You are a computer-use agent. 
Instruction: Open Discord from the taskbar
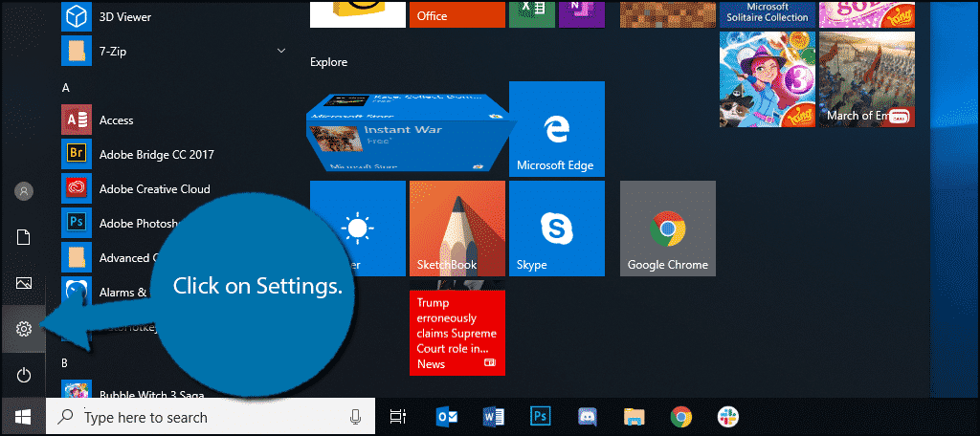click(x=588, y=417)
